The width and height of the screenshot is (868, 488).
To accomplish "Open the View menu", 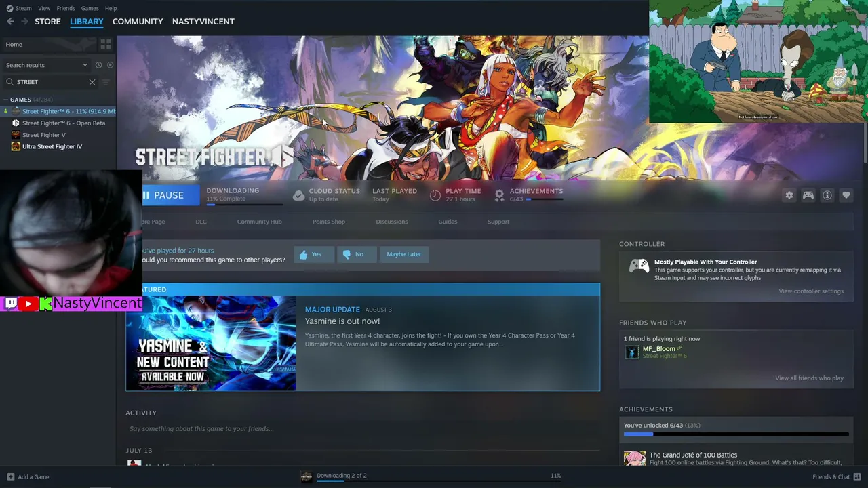I will pos(44,8).
